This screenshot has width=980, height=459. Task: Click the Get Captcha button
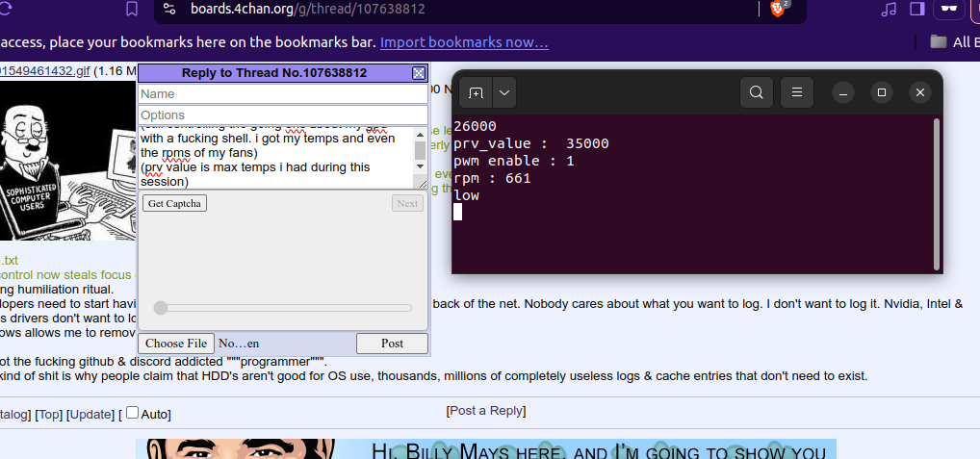coord(174,204)
